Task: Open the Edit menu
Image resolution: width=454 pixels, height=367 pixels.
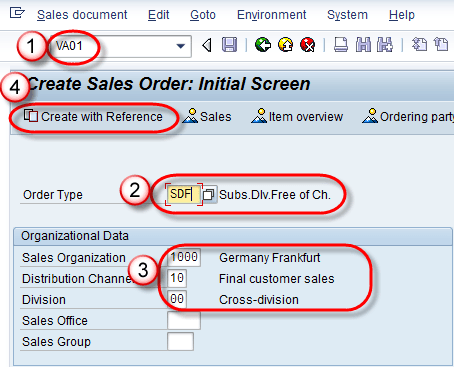Action: (158, 15)
